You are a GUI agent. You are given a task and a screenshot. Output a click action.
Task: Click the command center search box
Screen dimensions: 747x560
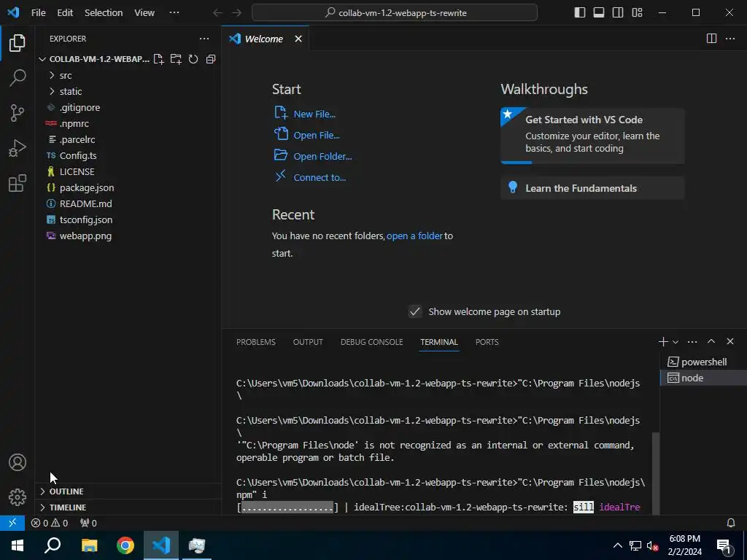coord(395,13)
